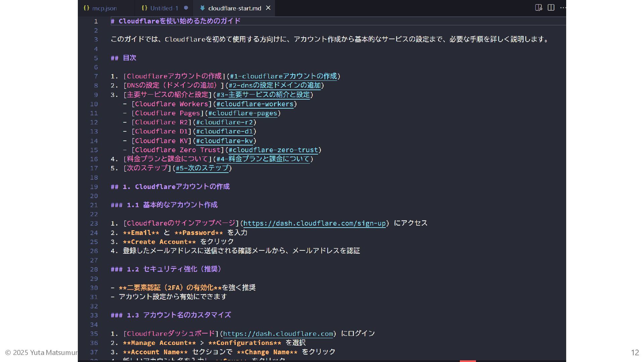Click line number 7 in the gutter

(96, 76)
